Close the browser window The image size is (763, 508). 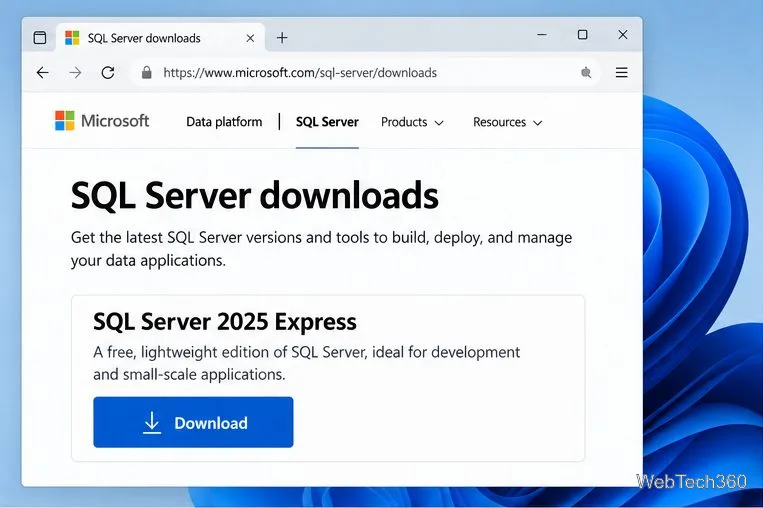(x=623, y=35)
